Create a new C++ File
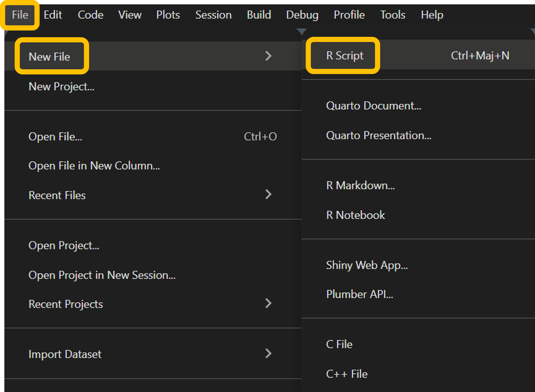 pos(347,374)
